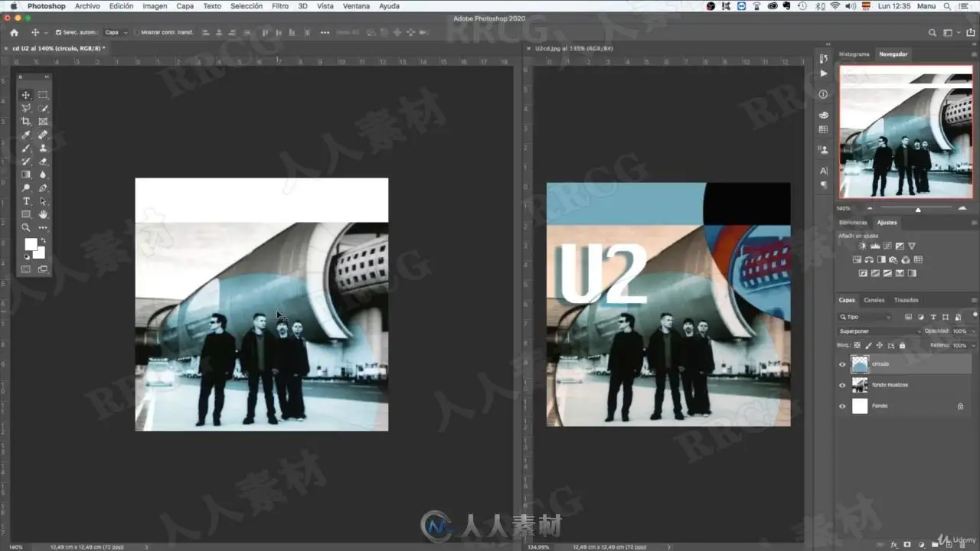Select the Rectangular Marquee tool

tap(43, 95)
